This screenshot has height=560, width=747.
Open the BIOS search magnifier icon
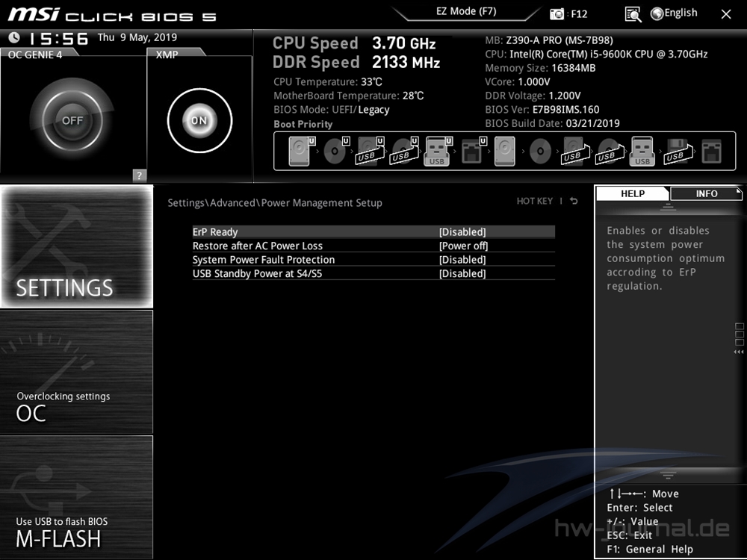click(x=633, y=14)
